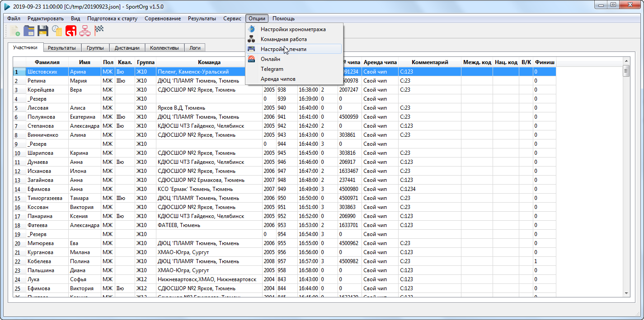Click the Online live icon in menu
644x320 pixels.
[x=252, y=59]
